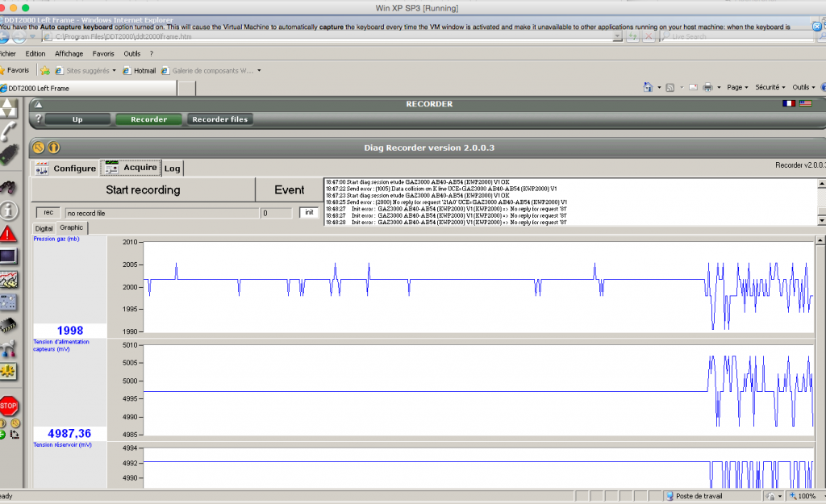The height and width of the screenshot is (504, 826).
Task: Expand the print dropdown arrow
Action: 719,87
